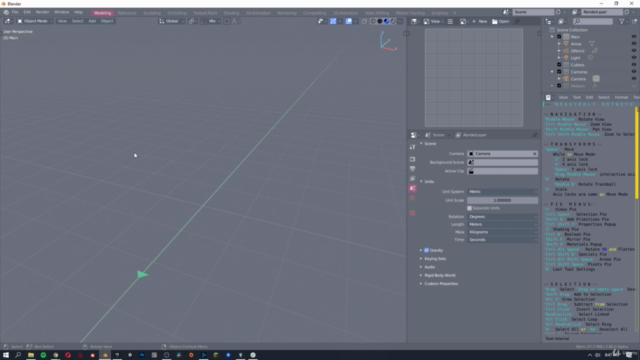Open the Unit System dropdown
The width and height of the screenshot is (640, 360).
click(502, 192)
